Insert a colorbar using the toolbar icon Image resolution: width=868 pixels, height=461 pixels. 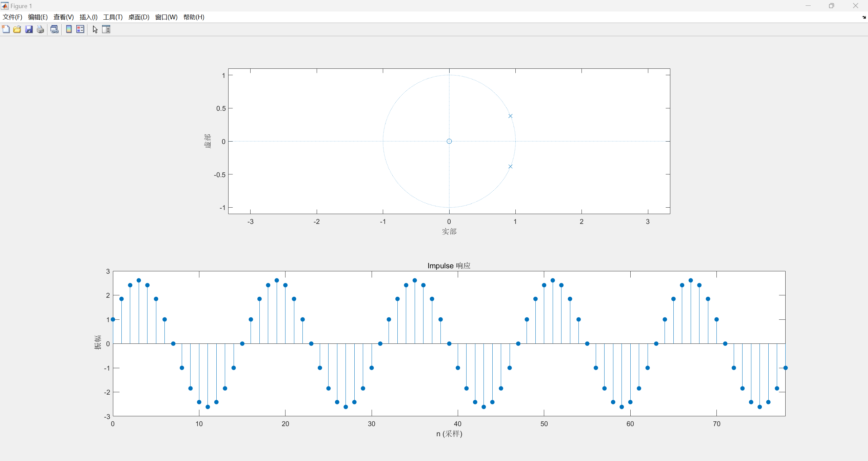69,29
